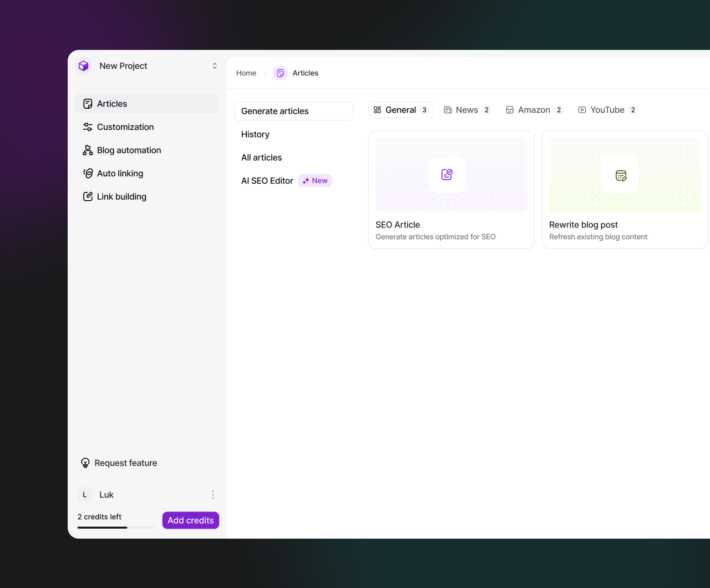Click the Blog automation icon
Image resolution: width=710 pixels, height=588 pixels.
click(x=88, y=150)
